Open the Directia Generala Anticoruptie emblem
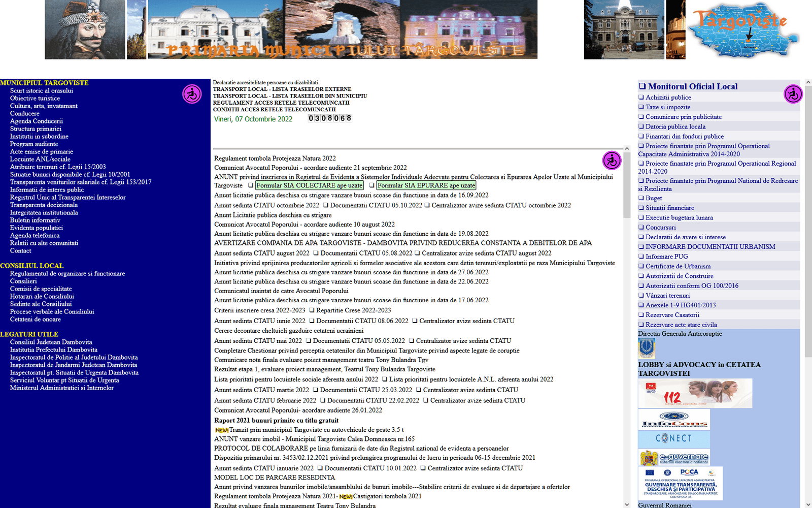This screenshot has width=812, height=508. coord(647,348)
